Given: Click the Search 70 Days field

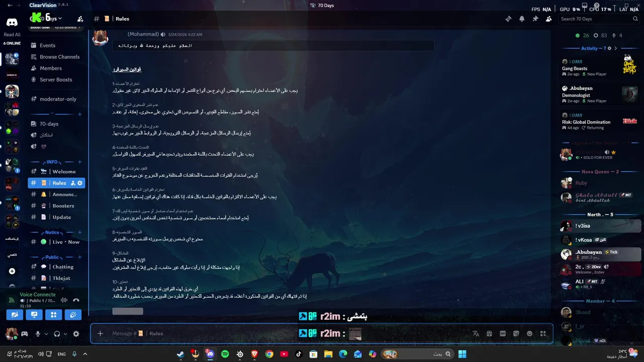Looking at the screenshot, I should click(x=599, y=19).
